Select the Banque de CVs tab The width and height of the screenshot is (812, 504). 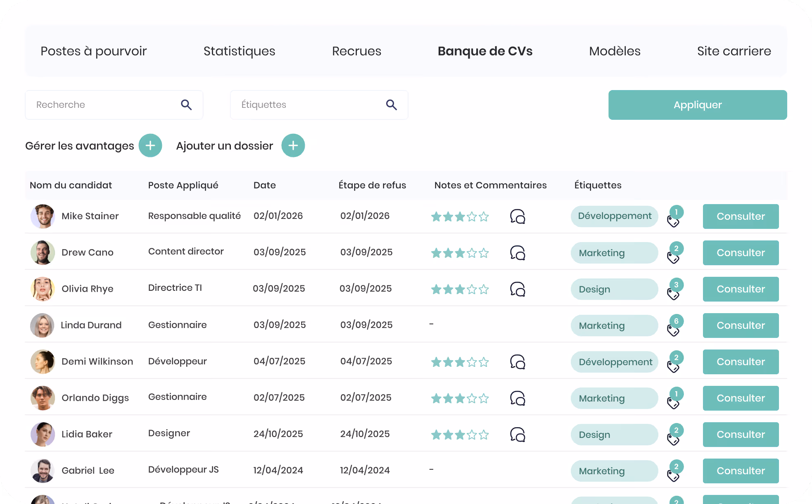pos(485,51)
